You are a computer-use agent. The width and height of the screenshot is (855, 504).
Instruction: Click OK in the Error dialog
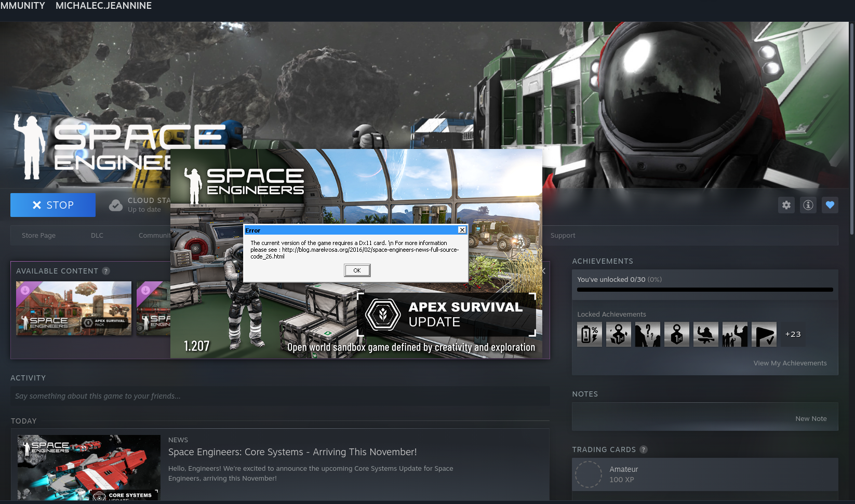pyautogui.click(x=357, y=270)
